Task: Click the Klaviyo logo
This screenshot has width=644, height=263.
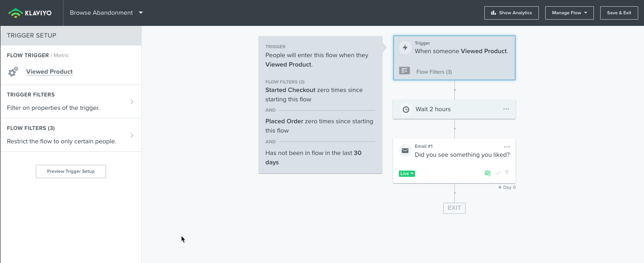Action: (x=30, y=13)
